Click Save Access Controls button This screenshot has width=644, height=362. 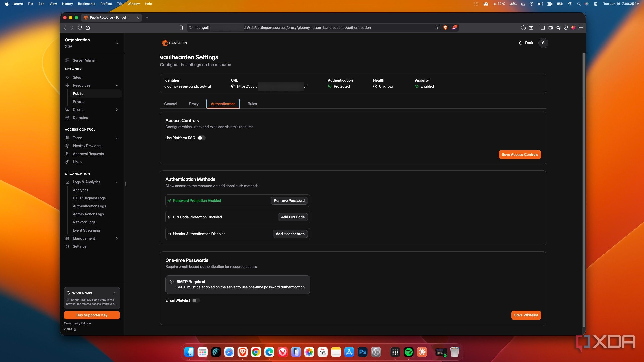tap(520, 155)
